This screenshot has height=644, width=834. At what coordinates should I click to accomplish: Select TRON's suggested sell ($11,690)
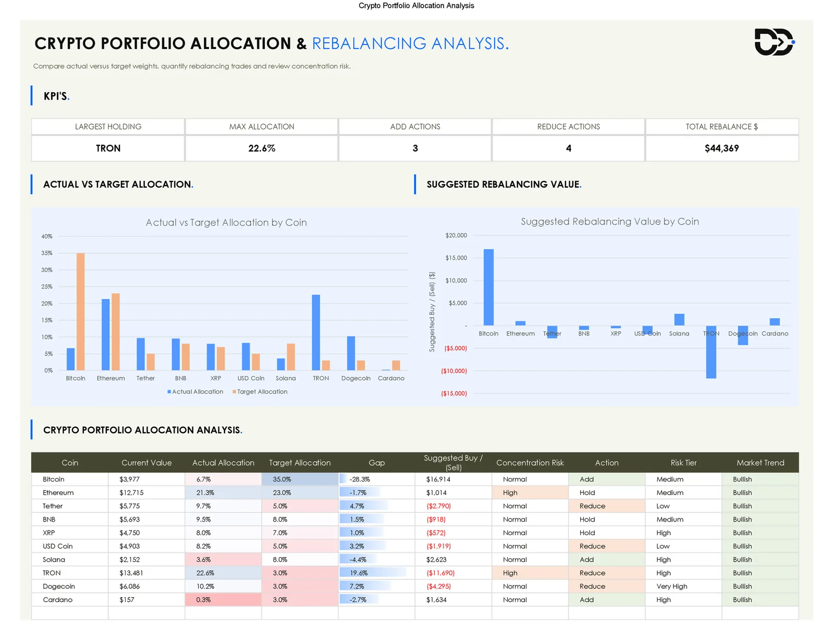click(x=453, y=573)
